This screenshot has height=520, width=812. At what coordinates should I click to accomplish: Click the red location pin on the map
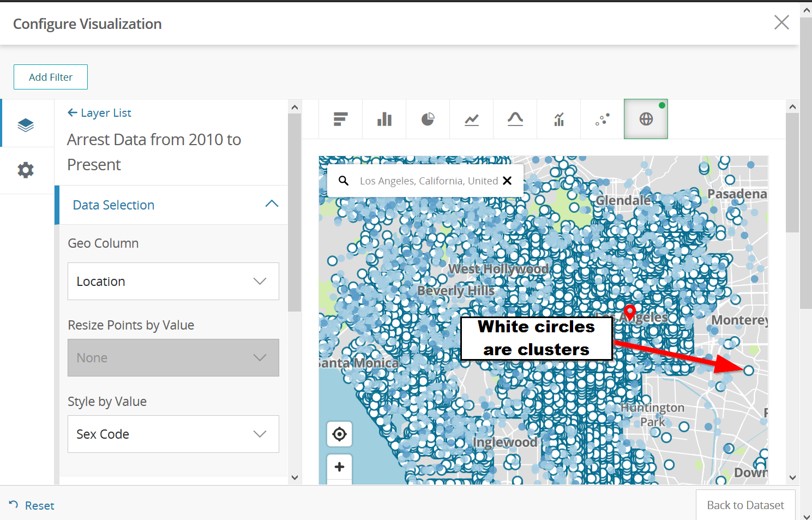(x=630, y=312)
